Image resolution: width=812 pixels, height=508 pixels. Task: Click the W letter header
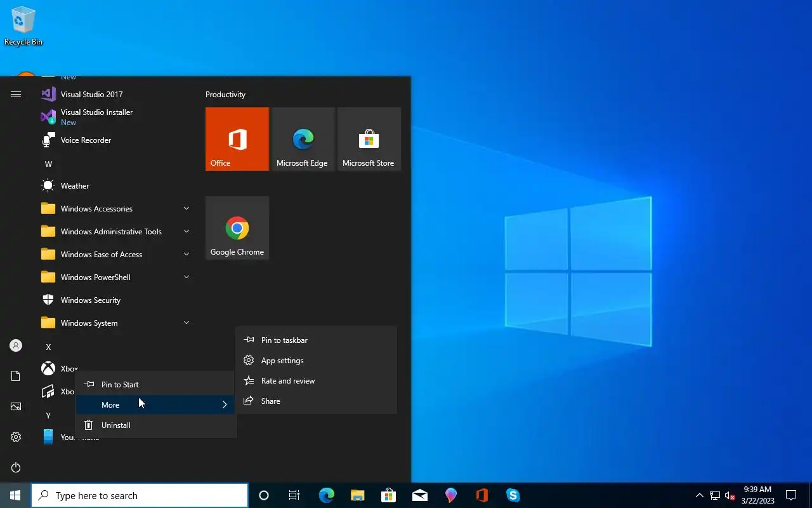tap(48, 164)
